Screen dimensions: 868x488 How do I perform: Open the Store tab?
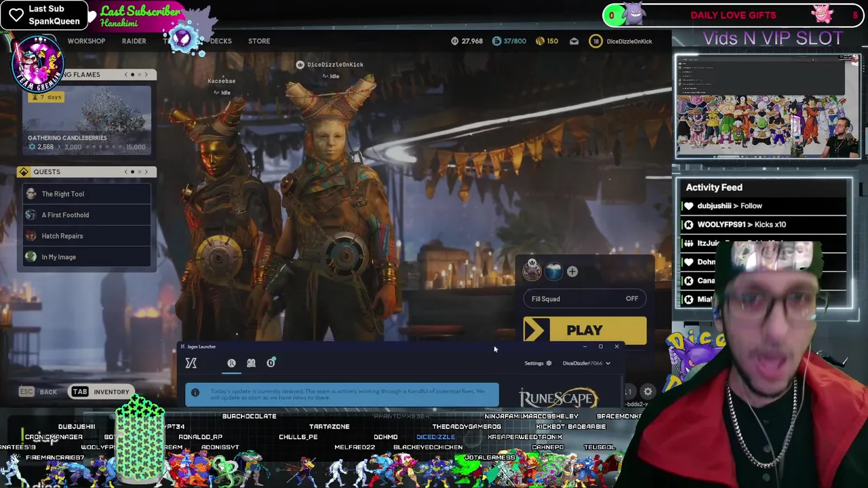[259, 41]
